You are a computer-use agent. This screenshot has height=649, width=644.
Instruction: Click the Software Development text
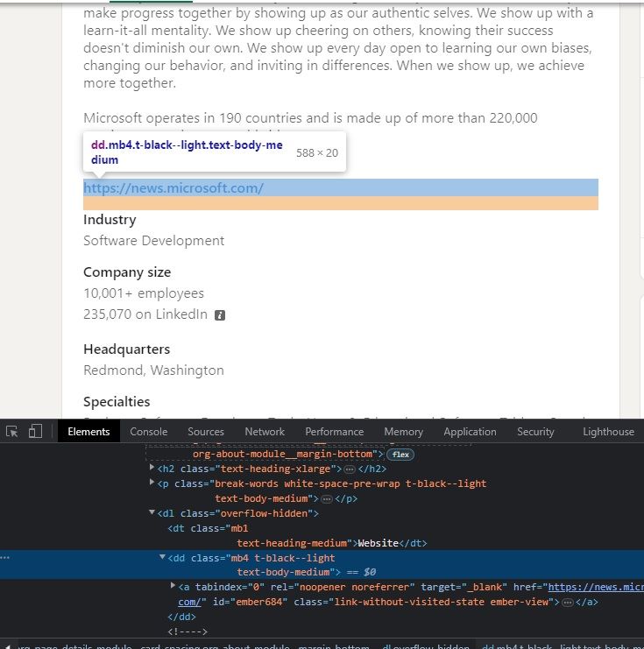[x=153, y=241]
